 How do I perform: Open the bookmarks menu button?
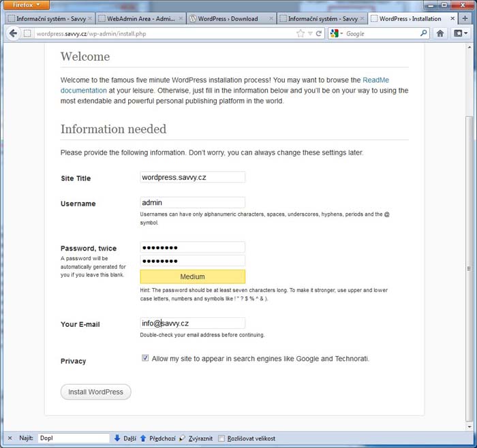click(x=460, y=33)
